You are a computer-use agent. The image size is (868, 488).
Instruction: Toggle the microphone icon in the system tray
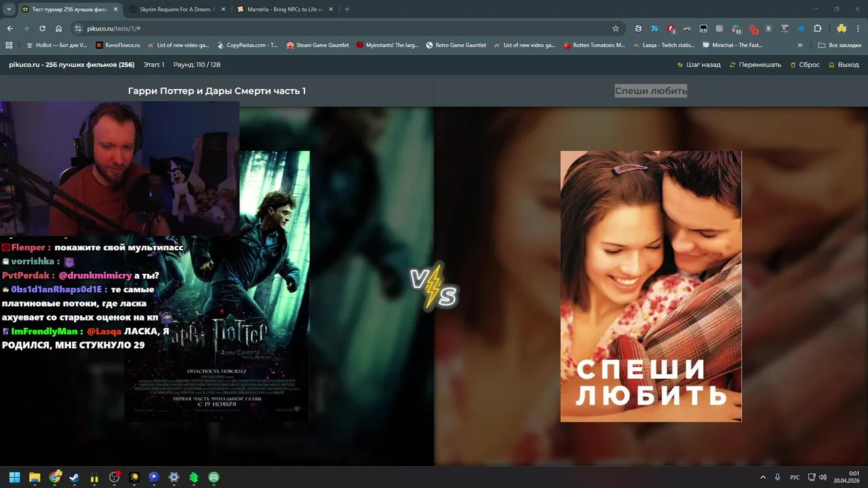778,477
